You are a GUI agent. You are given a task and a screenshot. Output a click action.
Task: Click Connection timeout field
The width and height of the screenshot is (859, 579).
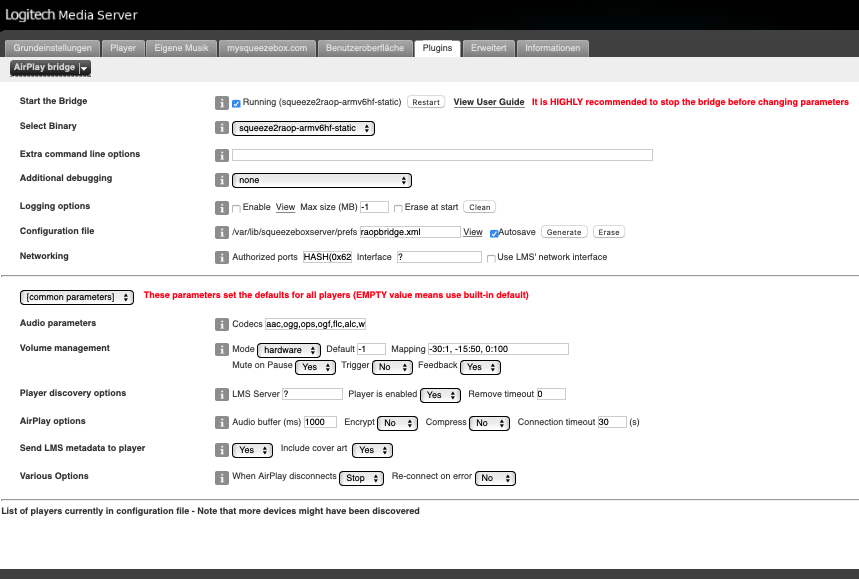click(612, 422)
